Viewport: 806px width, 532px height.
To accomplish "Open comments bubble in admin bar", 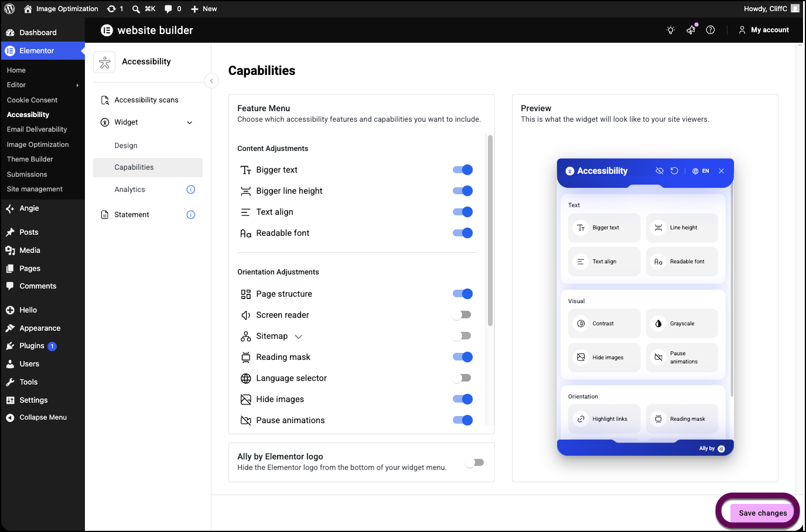I will click(x=169, y=9).
